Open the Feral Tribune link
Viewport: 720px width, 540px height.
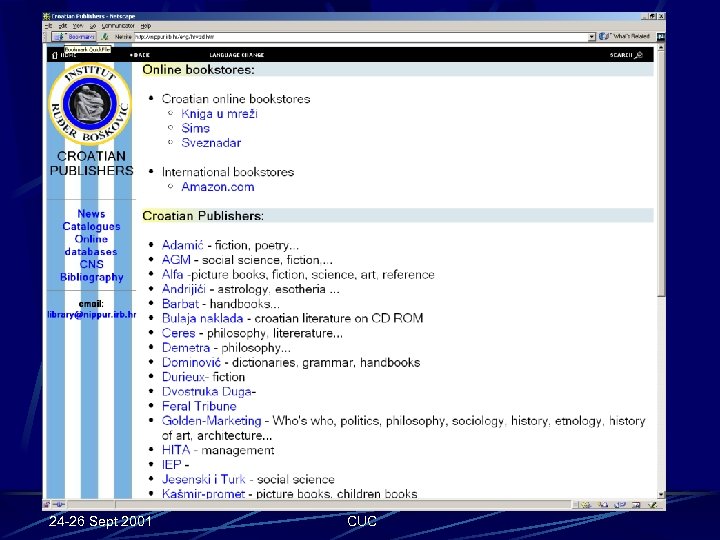tap(199, 407)
